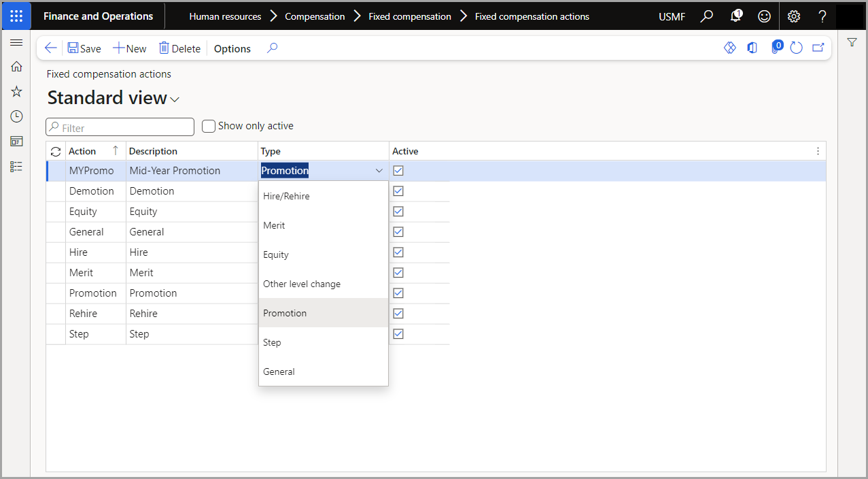Open the Description column header menu
Image resolution: width=868 pixels, height=479 pixels.
[192, 151]
